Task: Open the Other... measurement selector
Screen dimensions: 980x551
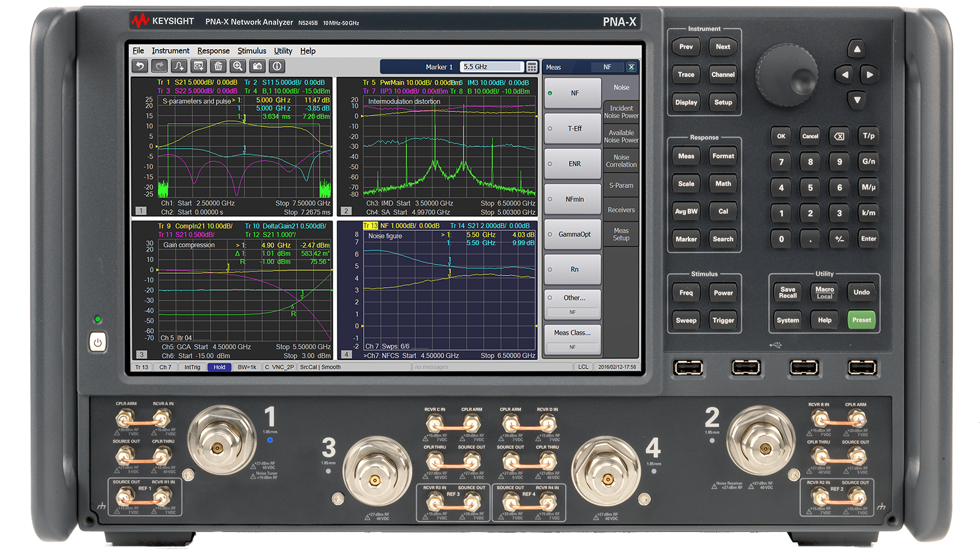Action: (573, 298)
